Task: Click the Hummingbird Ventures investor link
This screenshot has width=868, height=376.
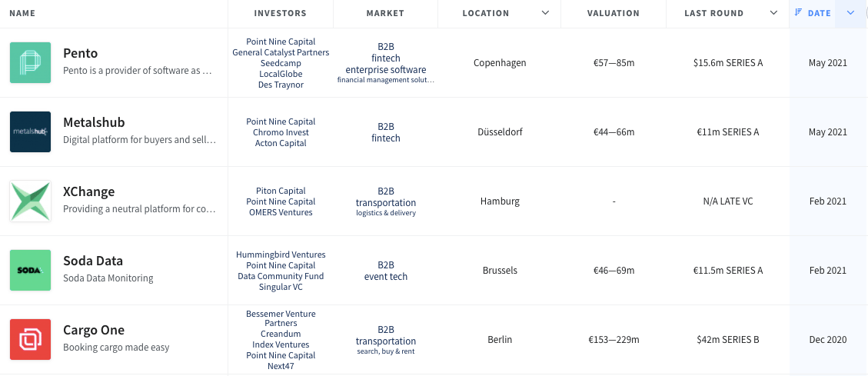Action: point(281,255)
